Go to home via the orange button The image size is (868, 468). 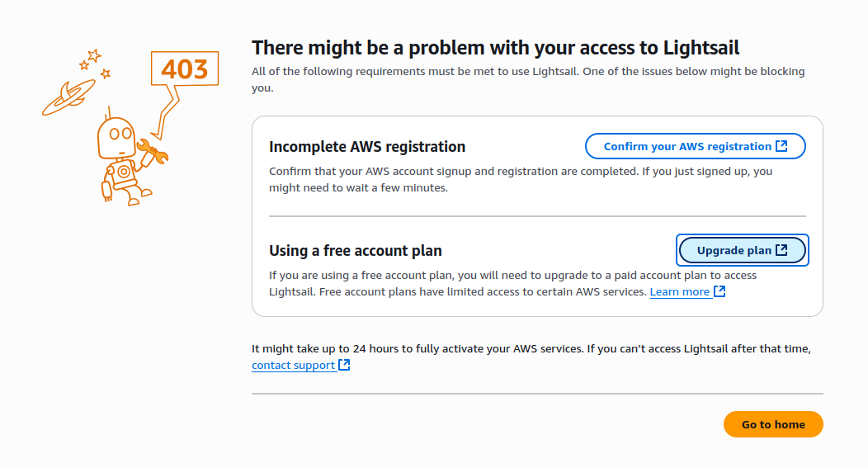pos(773,424)
